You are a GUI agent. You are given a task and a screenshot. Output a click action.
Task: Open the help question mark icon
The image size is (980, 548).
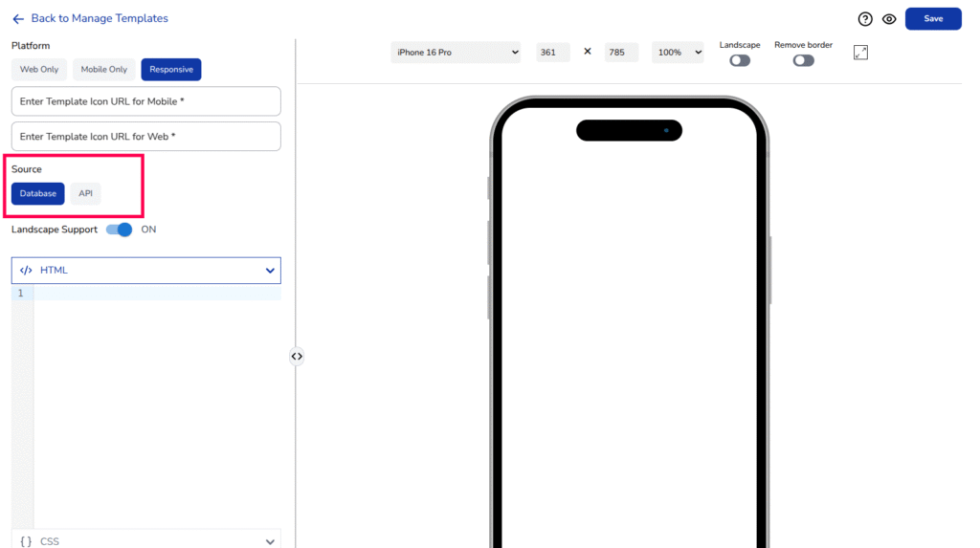click(865, 19)
